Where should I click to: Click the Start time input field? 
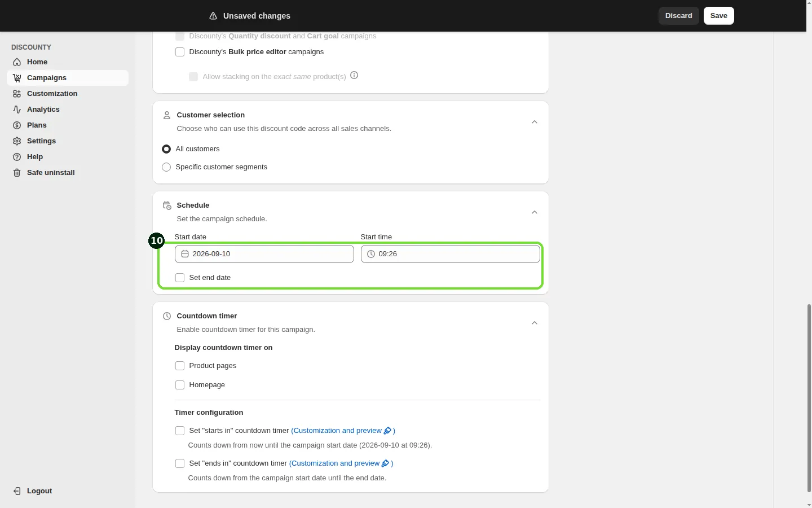coord(451,254)
